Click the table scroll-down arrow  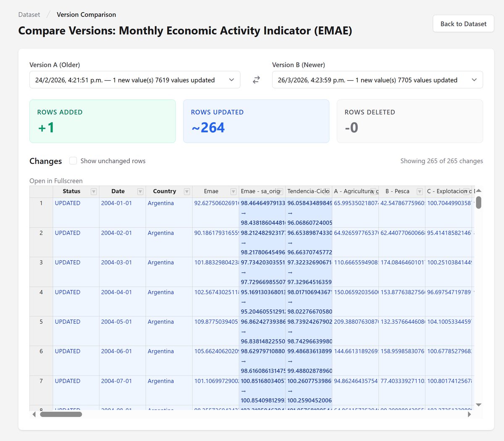(478, 405)
